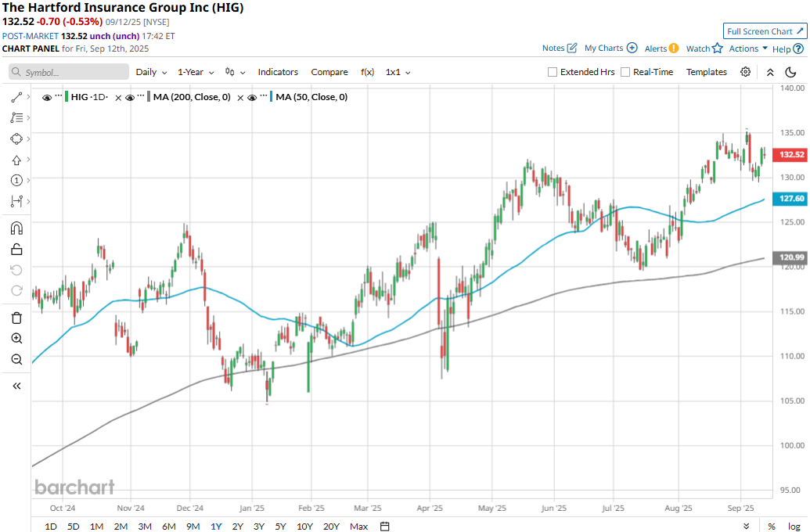810x532 pixels.
Task: Click the orange Alerts exclamation icon
Action: point(674,48)
